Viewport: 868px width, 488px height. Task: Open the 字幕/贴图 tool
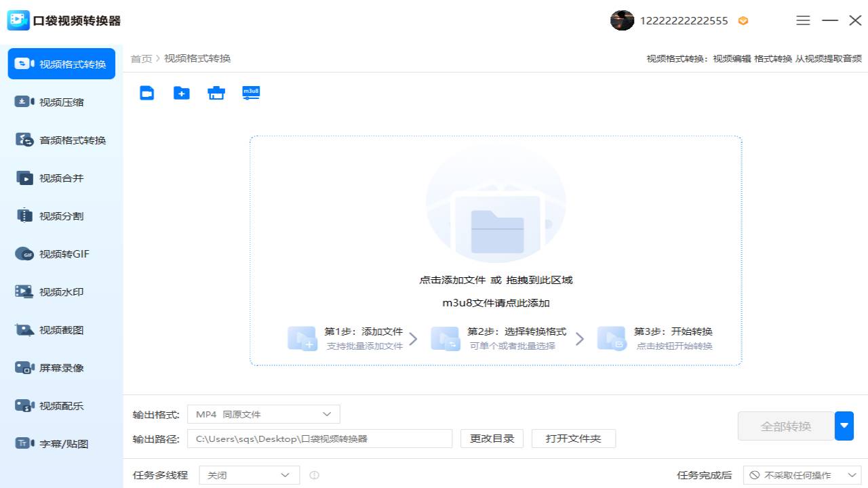pyautogui.click(x=61, y=443)
